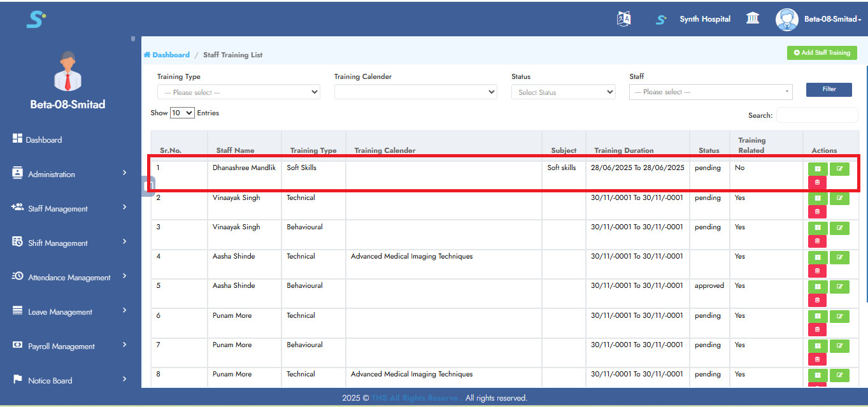
Task: Edit Dhanashree Mandlik's training record
Action: [839, 169]
